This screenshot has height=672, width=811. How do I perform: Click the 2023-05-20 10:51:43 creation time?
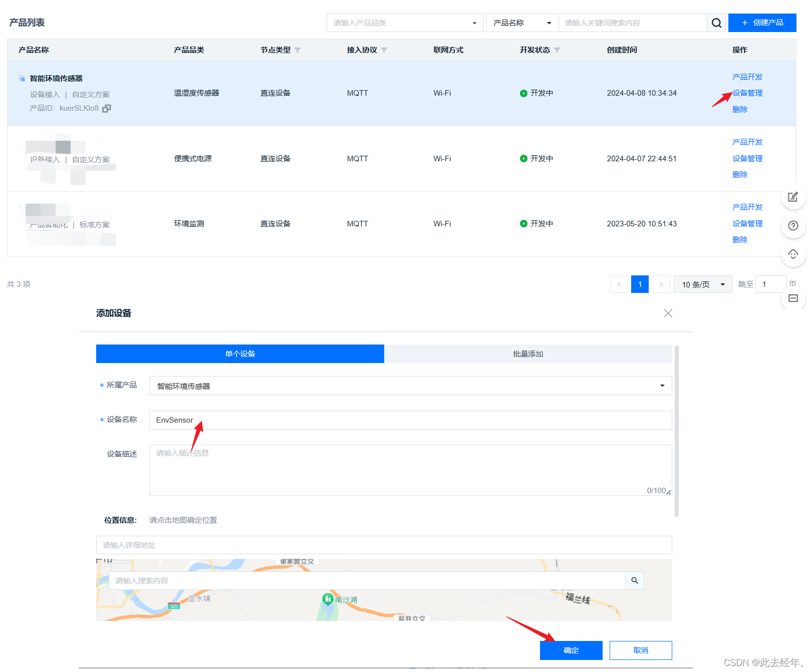[642, 224]
